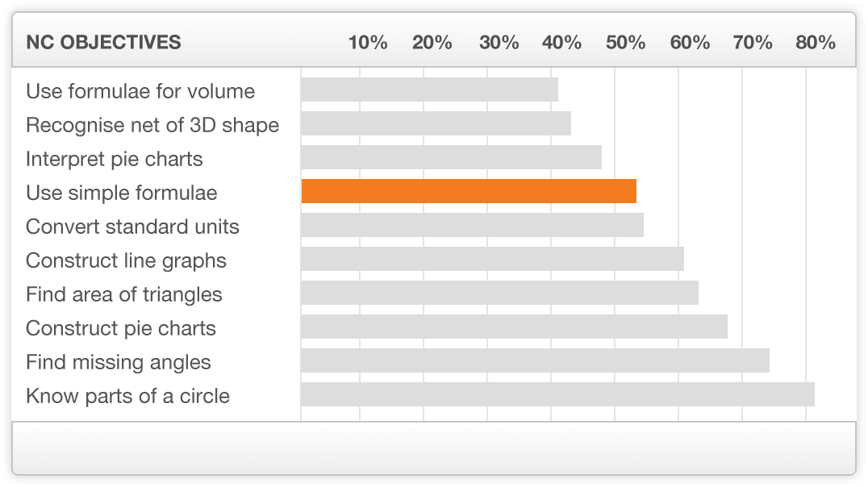Screen dimensions: 868x487
Task: Click the 'Convert standard units' objective label
Action: pyautogui.click(x=132, y=227)
